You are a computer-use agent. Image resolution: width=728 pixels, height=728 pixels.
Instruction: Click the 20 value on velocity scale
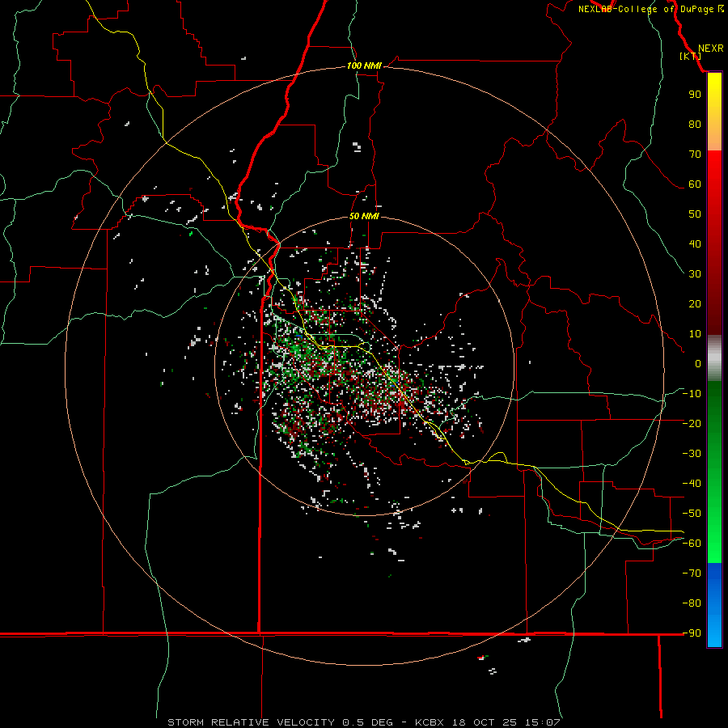[x=695, y=304]
